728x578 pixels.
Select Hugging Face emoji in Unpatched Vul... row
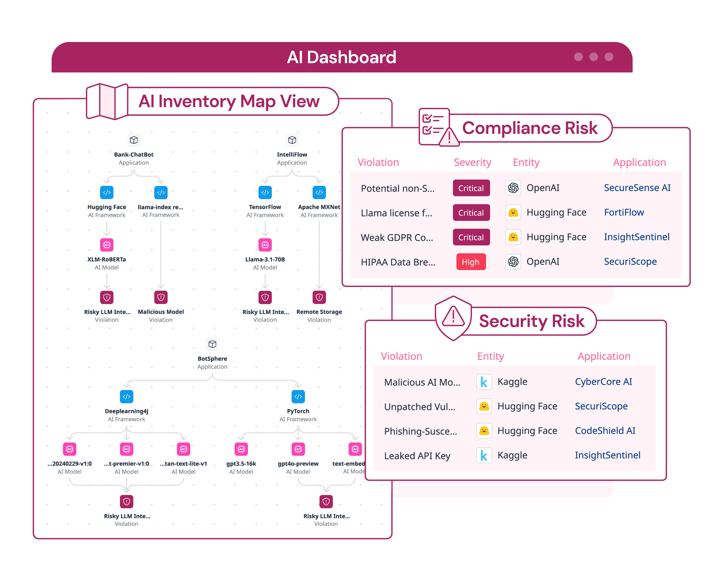[484, 406]
